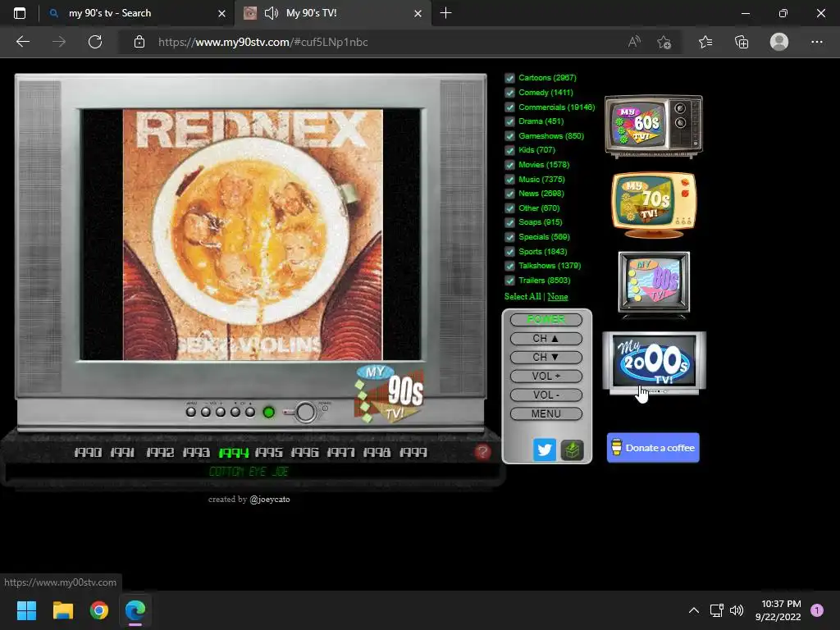Open the browser profile icon

[779, 42]
